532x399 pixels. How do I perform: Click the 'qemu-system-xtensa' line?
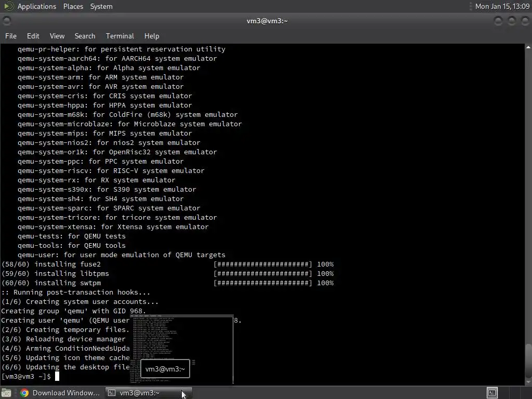click(113, 227)
